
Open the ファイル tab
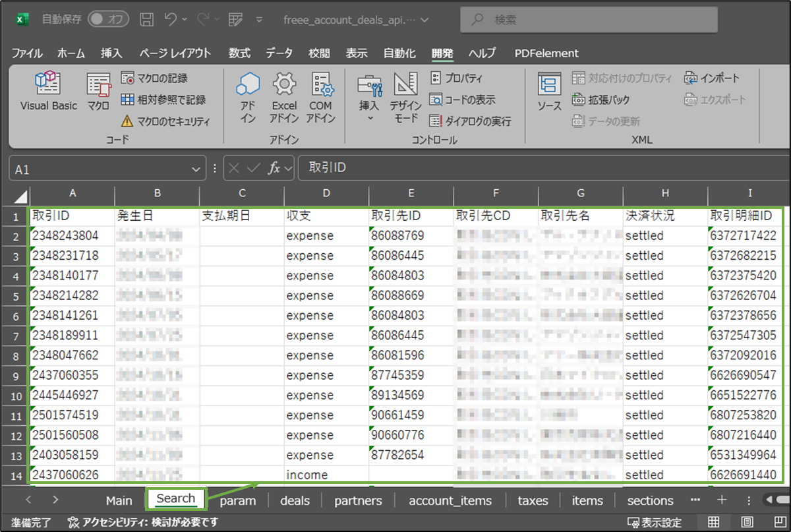coord(27,53)
